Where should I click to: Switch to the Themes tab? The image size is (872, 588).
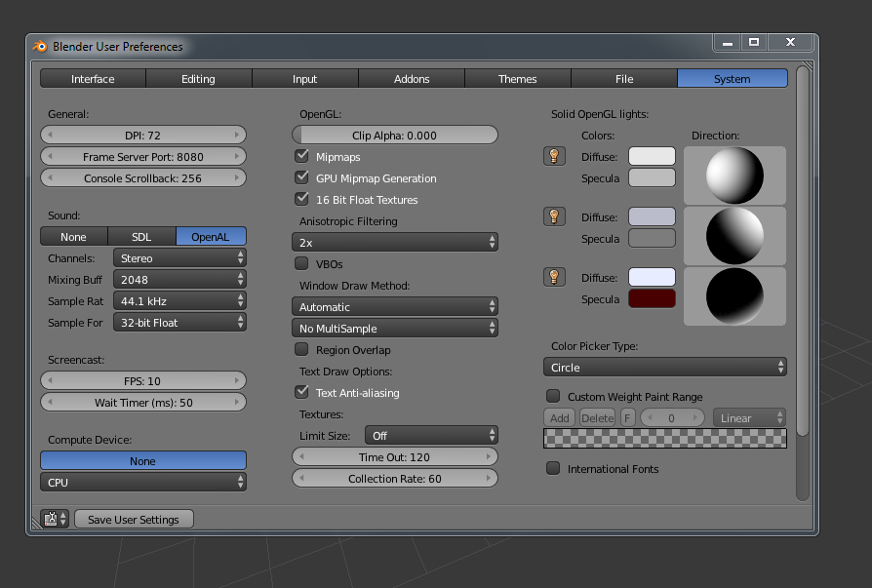click(517, 79)
